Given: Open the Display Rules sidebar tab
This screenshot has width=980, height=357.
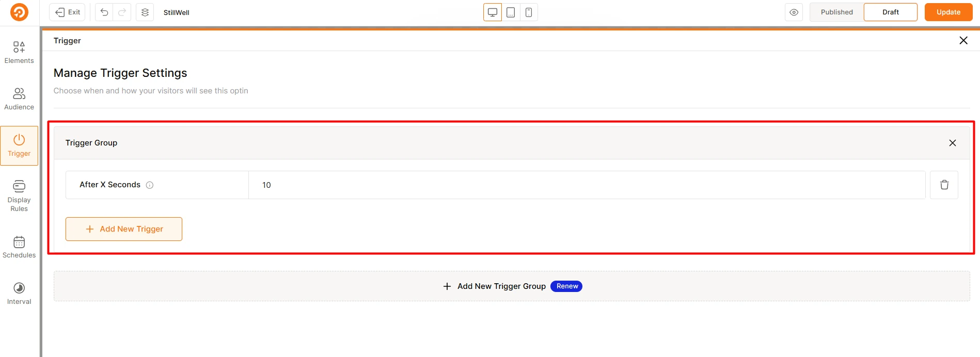Looking at the screenshot, I should pyautogui.click(x=19, y=196).
